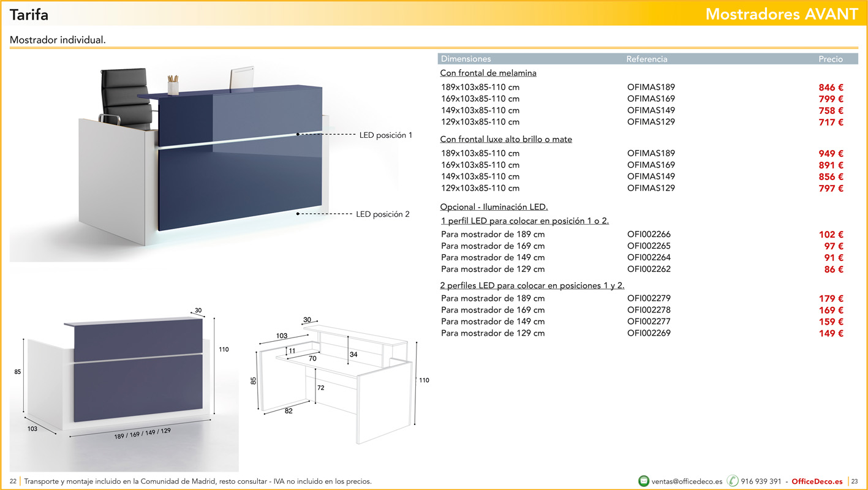Viewport: 868px width, 490px height.
Task: Click the ventas@officedeco.es email address
Action: tap(687, 481)
